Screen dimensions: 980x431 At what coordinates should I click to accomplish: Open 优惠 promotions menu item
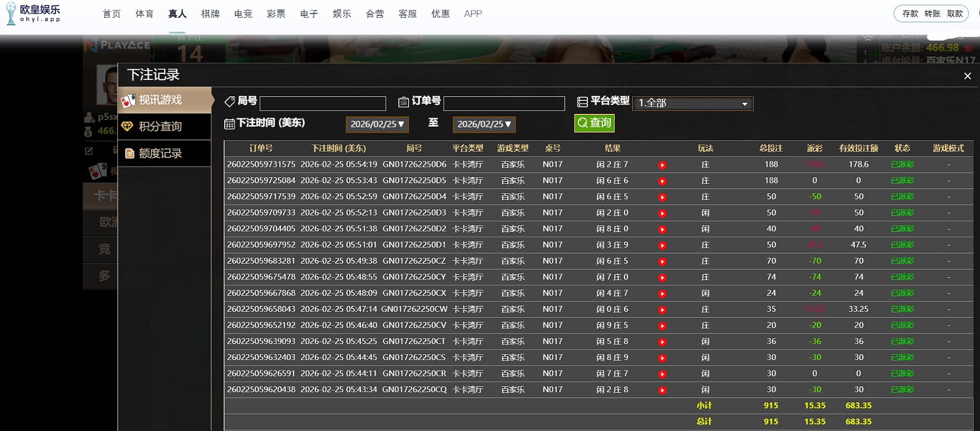coord(440,14)
